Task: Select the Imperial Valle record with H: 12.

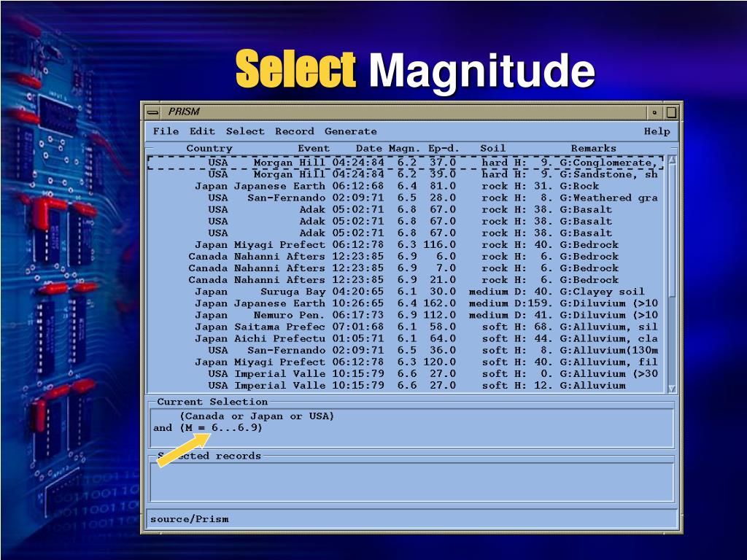Action: point(406,385)
